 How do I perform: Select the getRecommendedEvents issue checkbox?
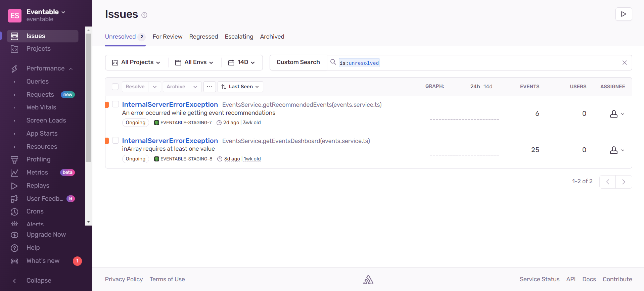coord(116,104)
